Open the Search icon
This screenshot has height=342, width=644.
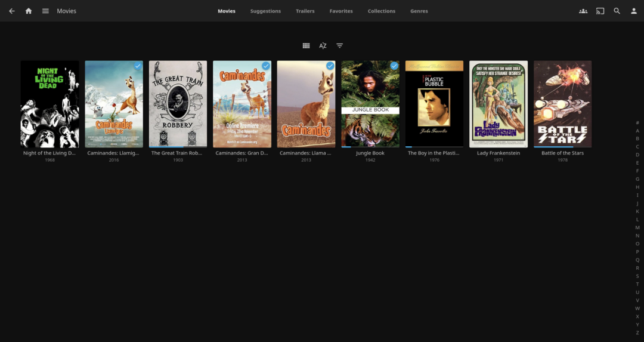pyautogui.click(x=617, y=11)
